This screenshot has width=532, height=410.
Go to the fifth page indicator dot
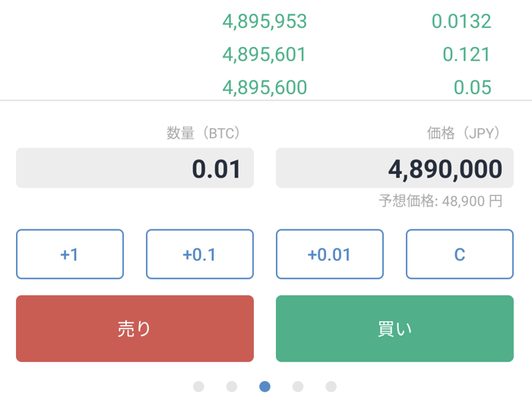click(x=331, y=386)
